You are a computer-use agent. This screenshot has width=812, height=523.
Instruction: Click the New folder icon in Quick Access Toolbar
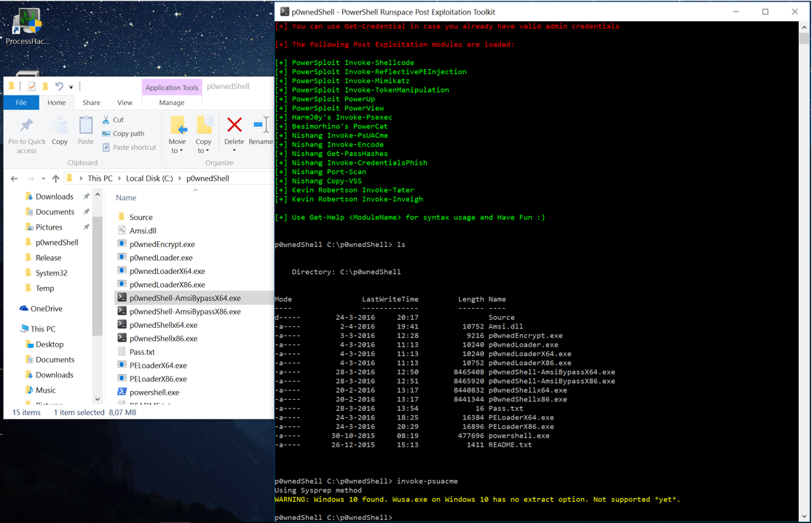click(x=44, y=87)
